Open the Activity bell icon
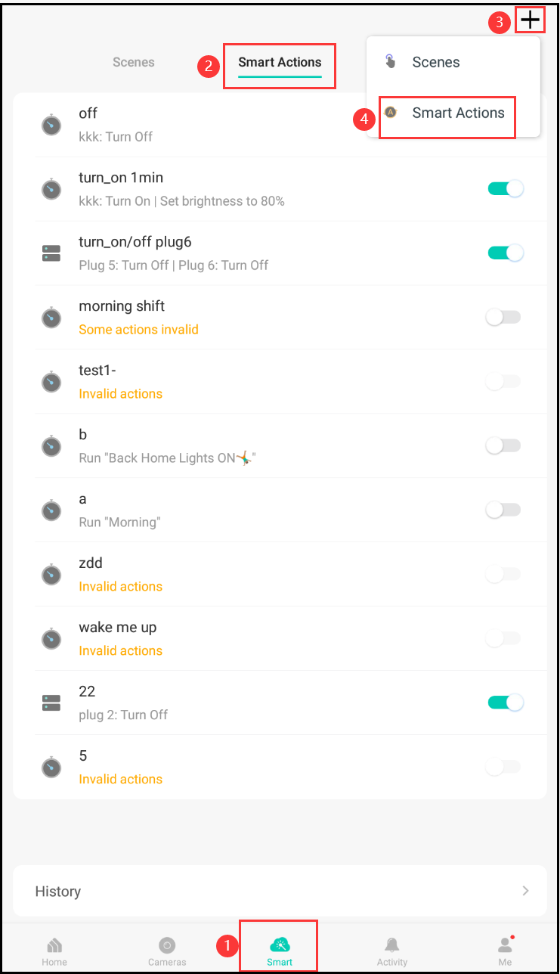This screenshot has width=560, height=974. [391, 945]
